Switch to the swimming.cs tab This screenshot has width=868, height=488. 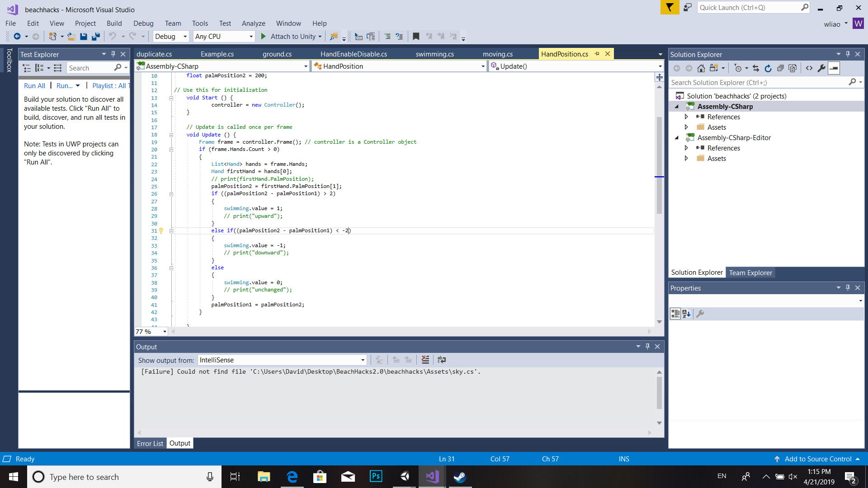[434, 54]
